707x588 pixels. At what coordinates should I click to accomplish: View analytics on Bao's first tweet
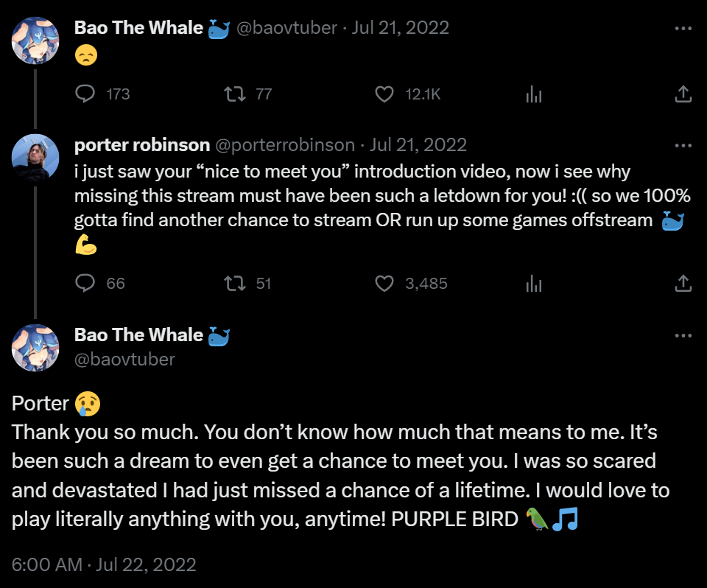(x=534, y=94)
